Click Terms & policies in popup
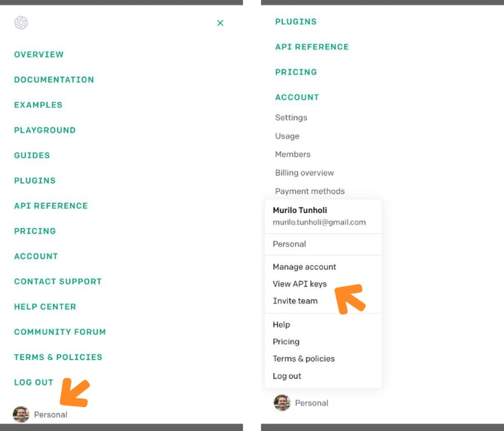This screenshot has width=504, height=431. [304, 359]
